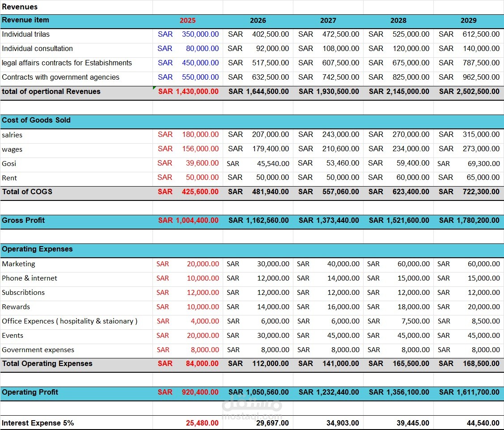Click the 'Marketing' row label
The width and height of the screenshot is (504, 430).
(18, 264)
